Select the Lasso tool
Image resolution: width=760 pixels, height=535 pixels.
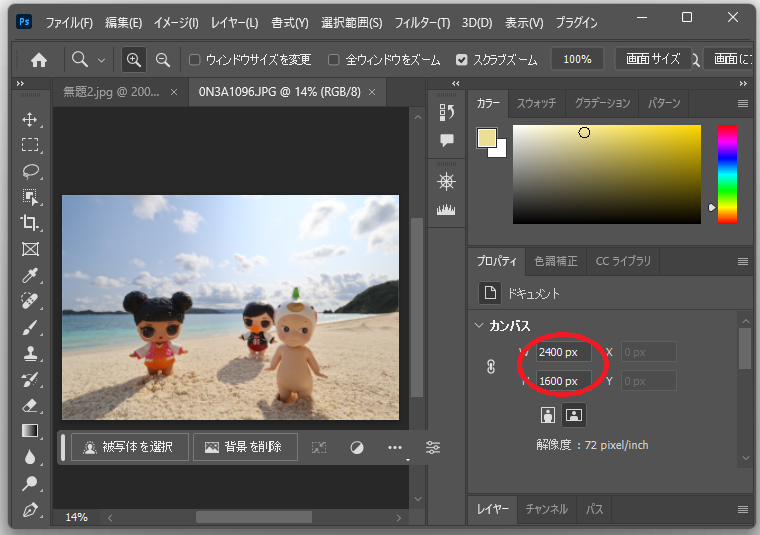(30, 171)
